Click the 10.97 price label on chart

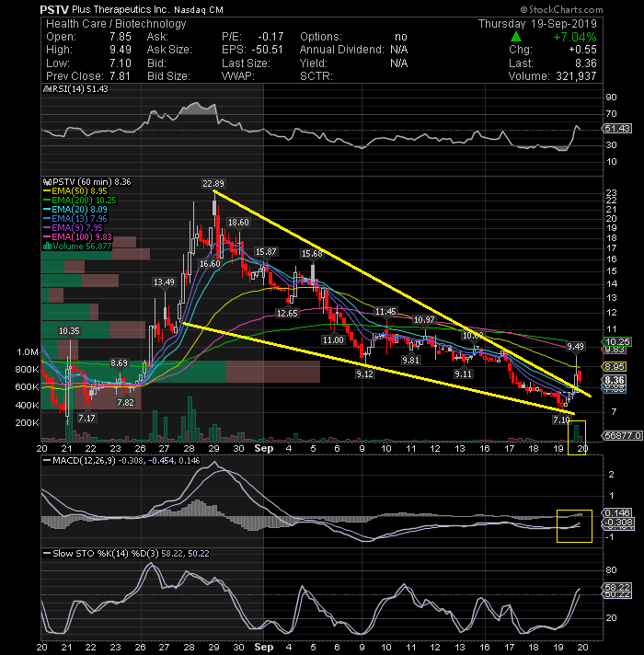tap(424, 320)
